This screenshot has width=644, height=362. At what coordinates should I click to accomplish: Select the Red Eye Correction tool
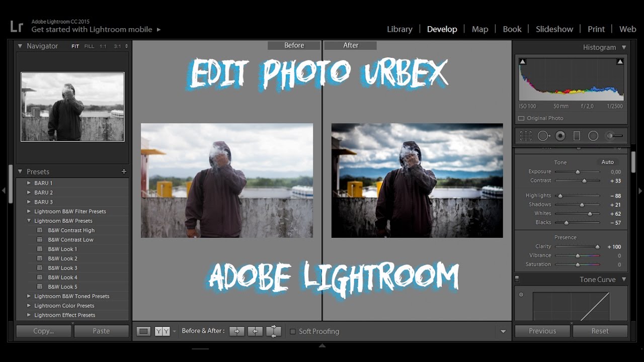[x=560, y=136]
